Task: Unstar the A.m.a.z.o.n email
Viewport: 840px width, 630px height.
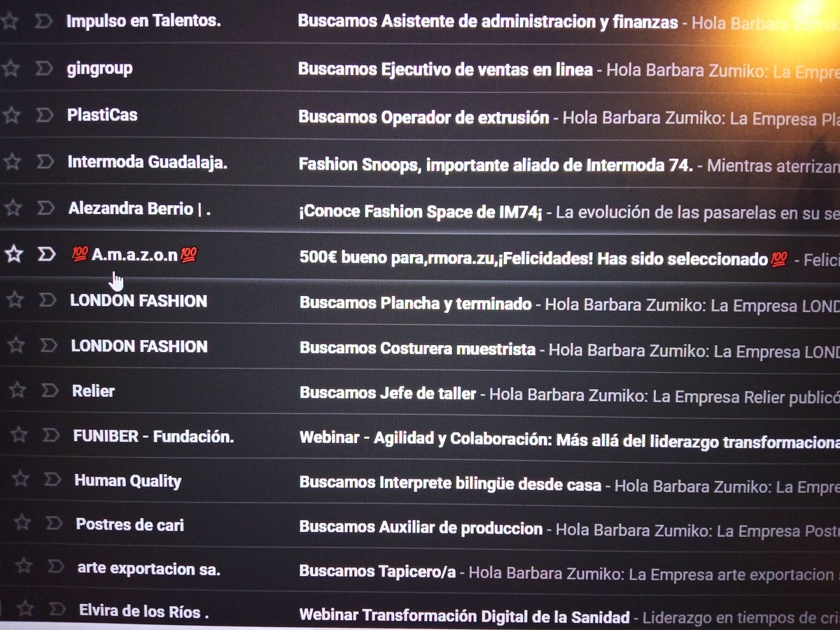Action: (x=14, y=254)
